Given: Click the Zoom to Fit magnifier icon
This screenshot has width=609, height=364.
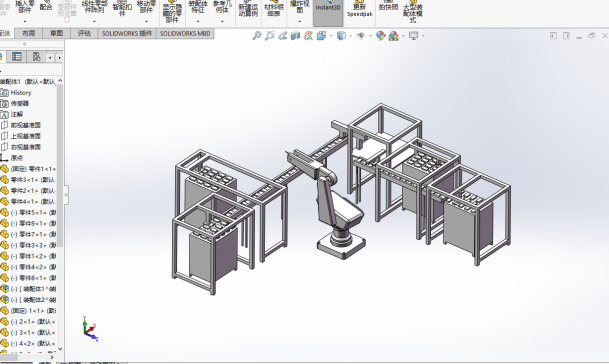Looking at the screenshot, I should click(x=257, y=36).
